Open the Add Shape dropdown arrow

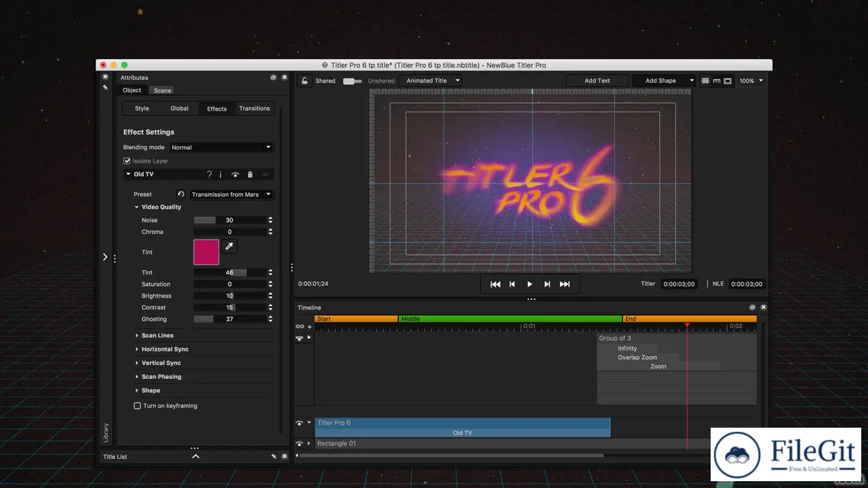click(x=692, y=81)
